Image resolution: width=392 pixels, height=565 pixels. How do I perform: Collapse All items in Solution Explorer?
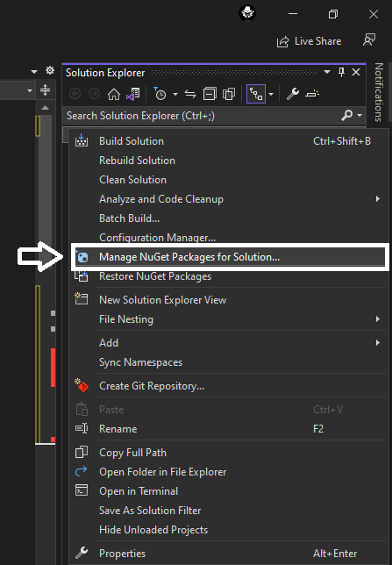(x=210, y=94)
